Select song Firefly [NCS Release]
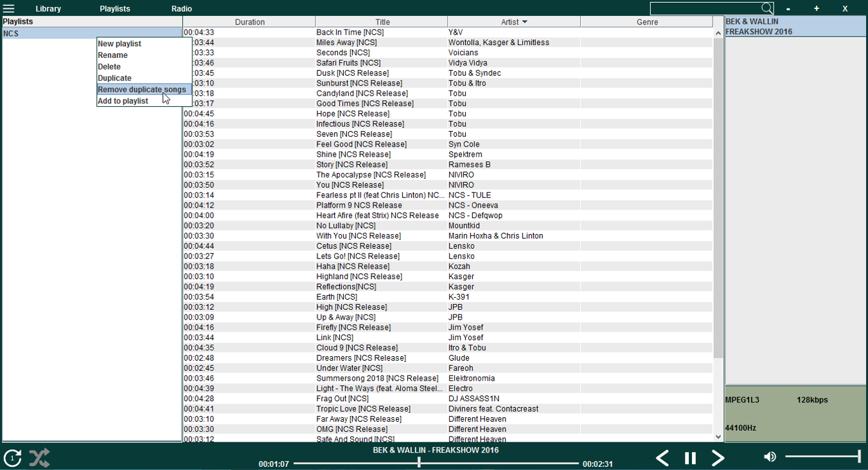The width and height of the screenshot is (868, 470). 353,327
